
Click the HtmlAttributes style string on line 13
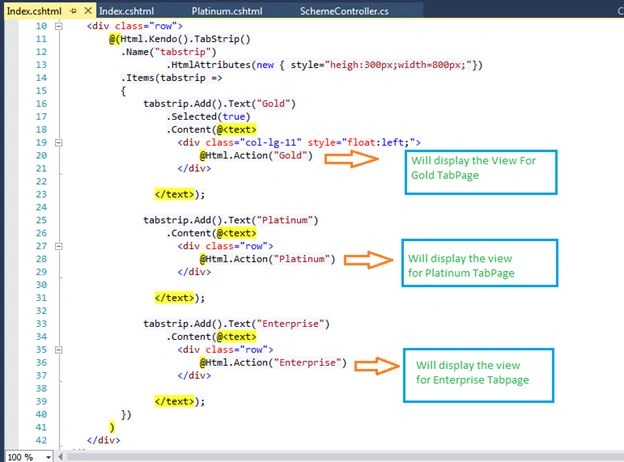[398, 65]
